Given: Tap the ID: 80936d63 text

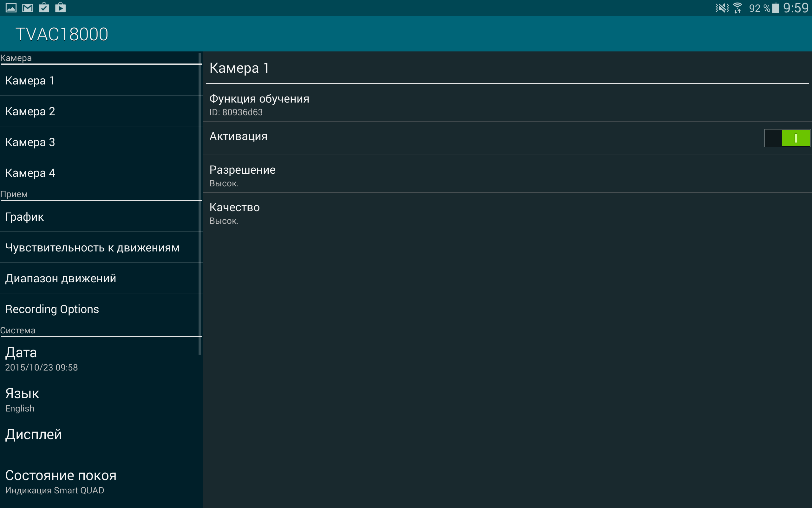Looking at the screenshot, I should pos(236,112).
